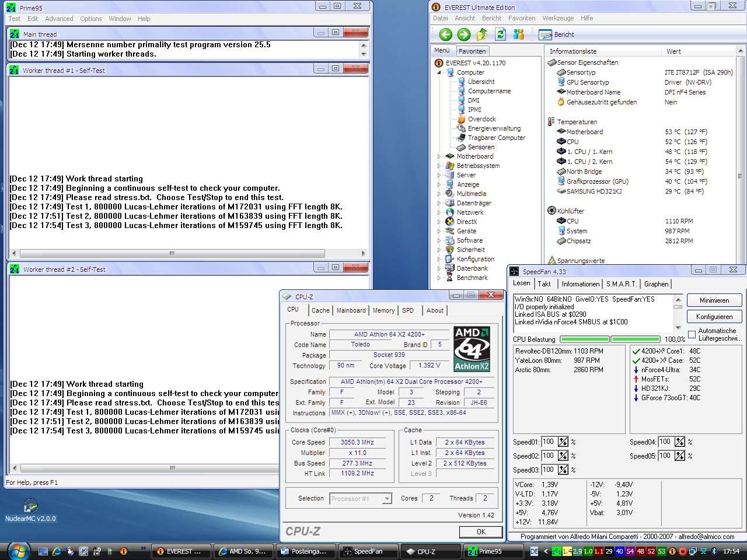Launch Internet Explorer from quick launch
The height and width of the screenshot is (560, 747).
(57, 551)
